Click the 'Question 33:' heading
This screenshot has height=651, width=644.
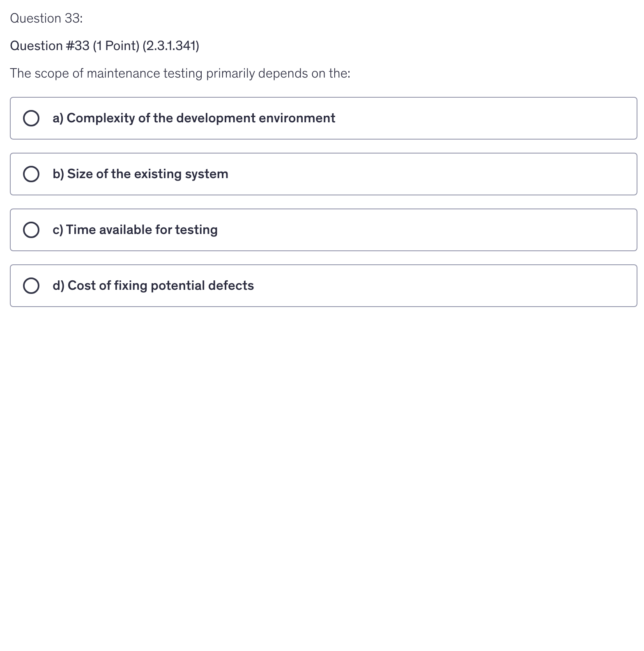[46, 18]
